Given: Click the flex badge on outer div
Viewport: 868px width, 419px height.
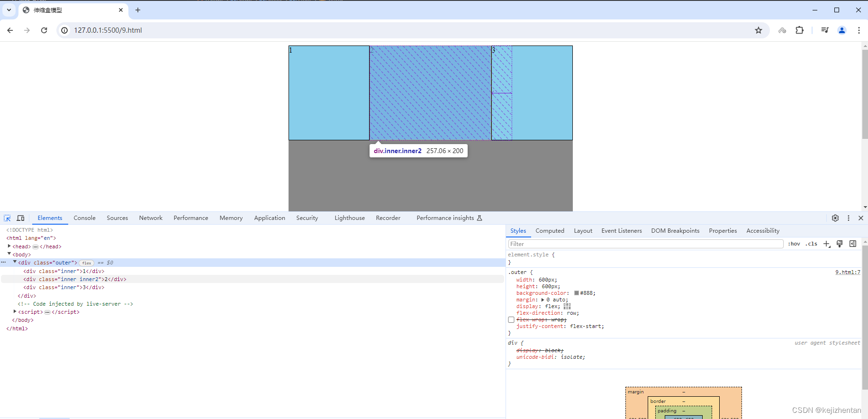Looking at the screenshot, I should 87,263.
